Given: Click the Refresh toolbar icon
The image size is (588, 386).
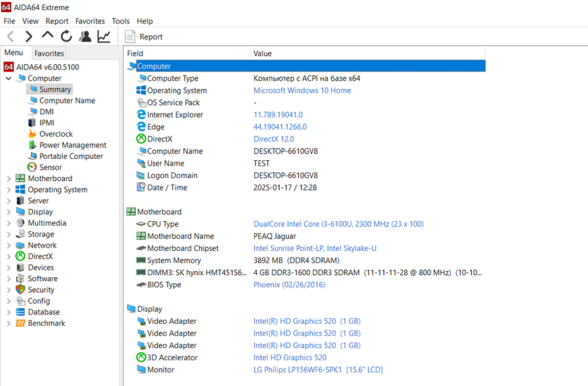Looking at the screenshot, I should coord(66,37).
